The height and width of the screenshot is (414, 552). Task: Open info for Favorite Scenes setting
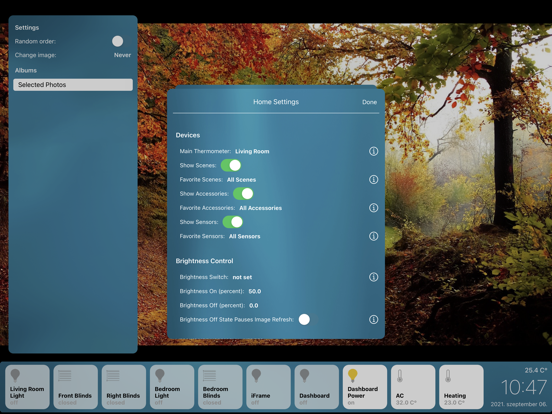pos(374,180)
